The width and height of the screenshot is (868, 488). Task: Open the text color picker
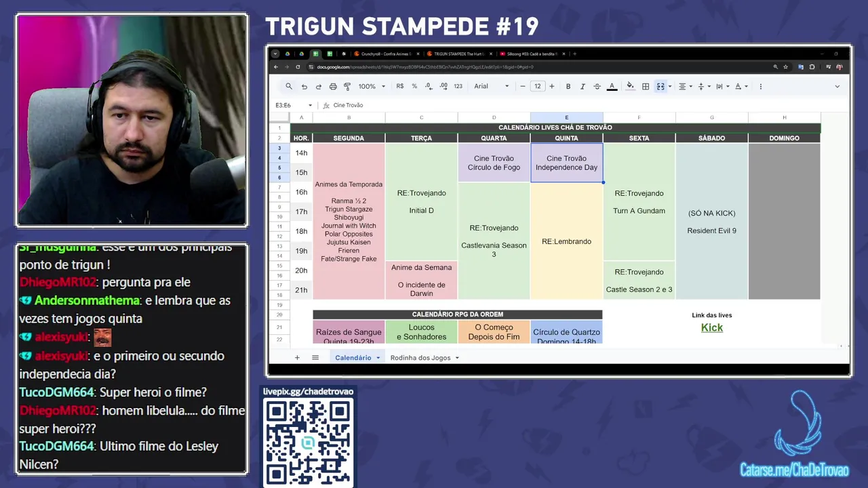coord(612,86)
